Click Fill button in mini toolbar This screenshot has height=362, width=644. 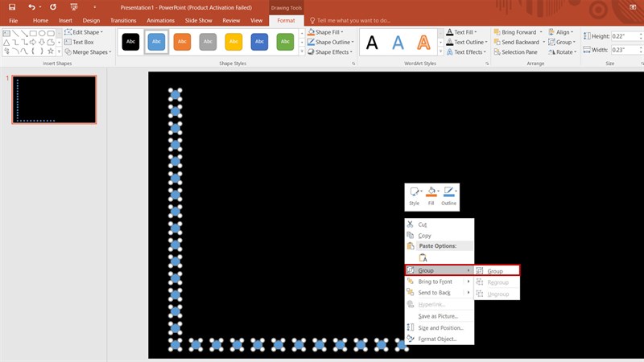431,196
